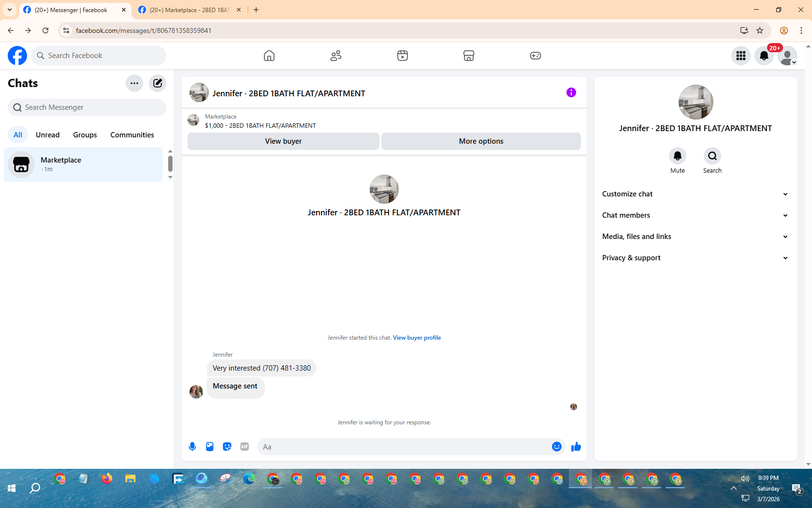The image size is (812, 508).
Task: Record a voice clip with the microphone icon
Action: [192, 447]
